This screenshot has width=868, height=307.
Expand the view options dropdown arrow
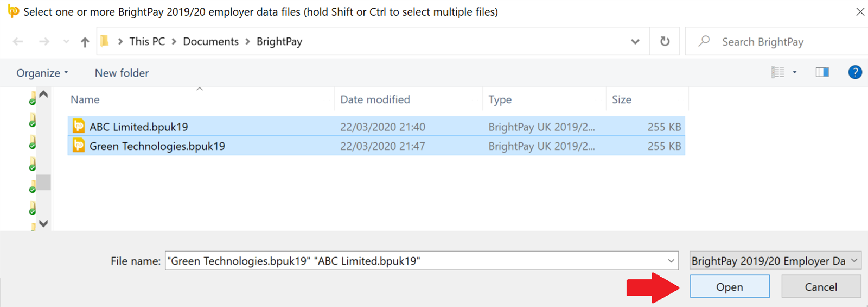click(795, 72)
